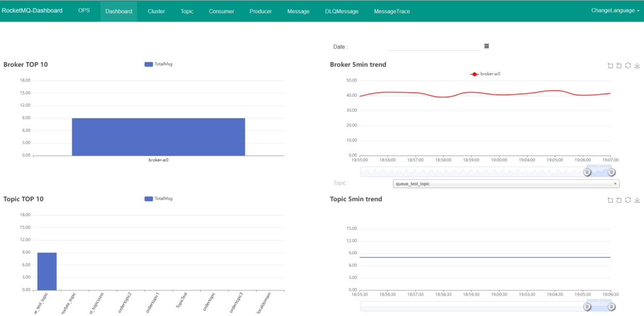Save Topic 5min trend chart as image
Image resolution: width=644 pixels, height=316 pixels.
[x=637, y=200]
